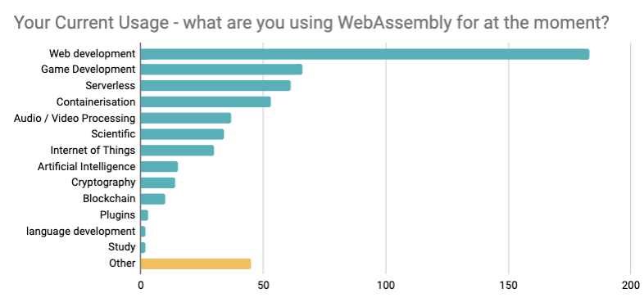Select the language development label
Viewport: 644px width, 302px height.
tap(80, 232)
